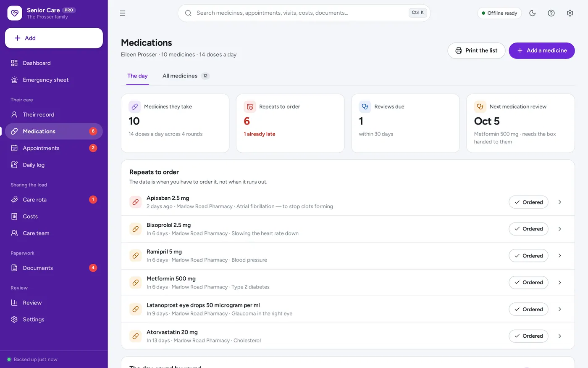Image resolution: width=588 pixels, height=368 pixels.
Task: Open Care rota in the sidebar
Action: [54, 199]
